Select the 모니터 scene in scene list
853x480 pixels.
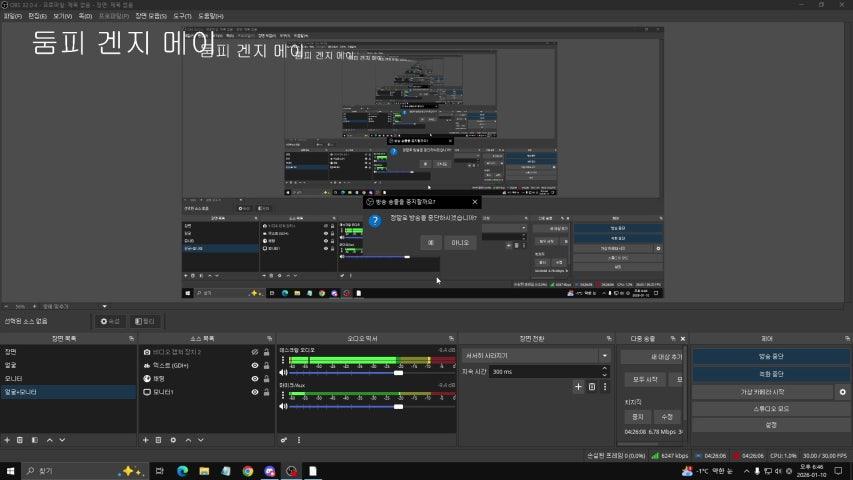click(14, 379)
